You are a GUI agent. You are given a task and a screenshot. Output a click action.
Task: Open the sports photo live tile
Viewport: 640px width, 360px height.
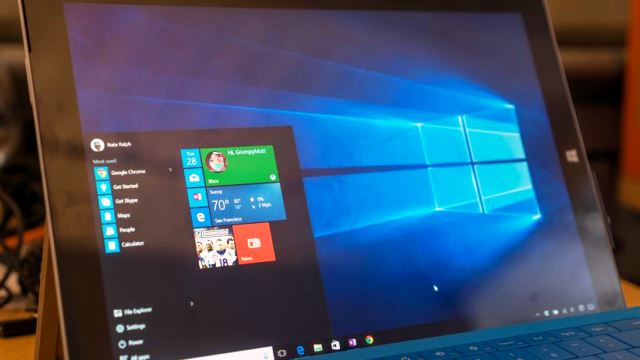point(215,247)
